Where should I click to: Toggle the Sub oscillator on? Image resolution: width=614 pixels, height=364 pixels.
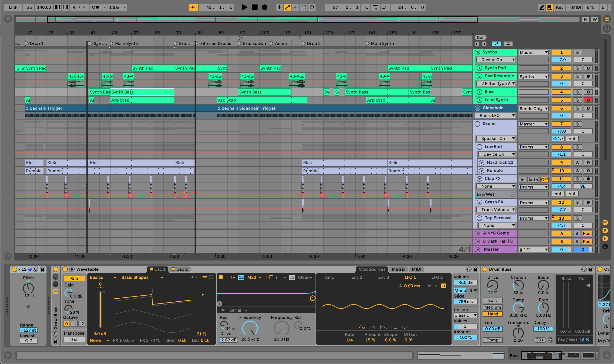(x=74, y=278)
